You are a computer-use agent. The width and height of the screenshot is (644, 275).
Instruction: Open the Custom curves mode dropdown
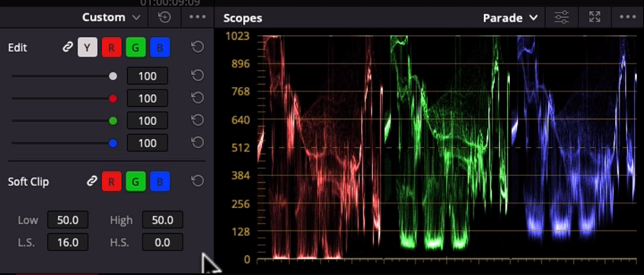pos(111,17)
